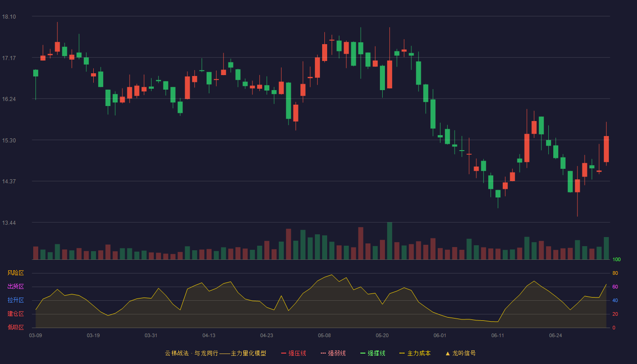Click the 17.17 price axis label
The image size is (637, 364).
click(9, 58)
